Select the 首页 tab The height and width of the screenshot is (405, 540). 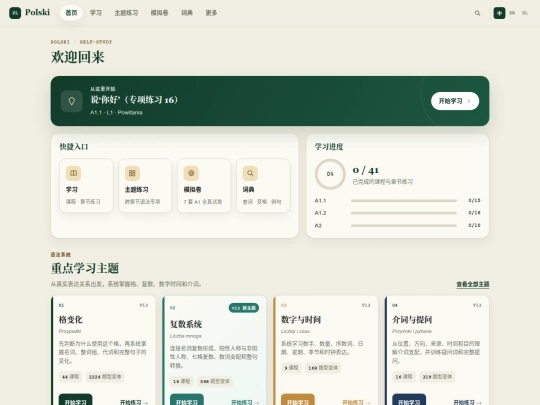click(x=71, y=13)
